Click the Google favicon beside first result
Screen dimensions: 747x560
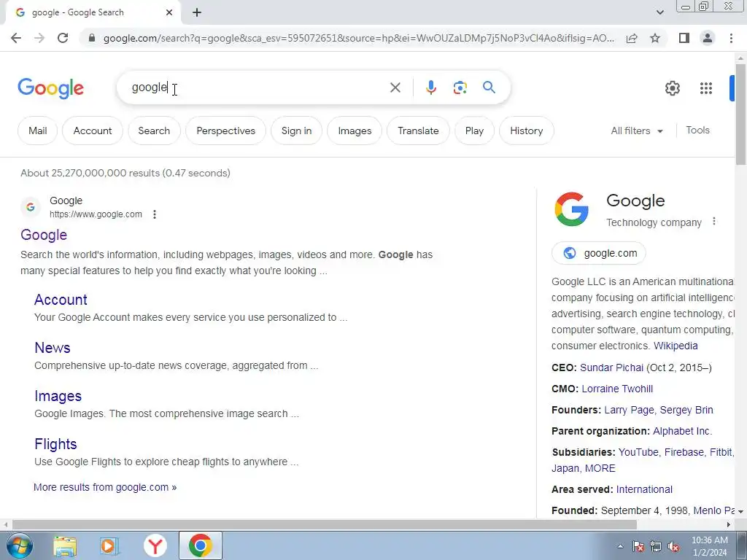[x=31, y=207]
